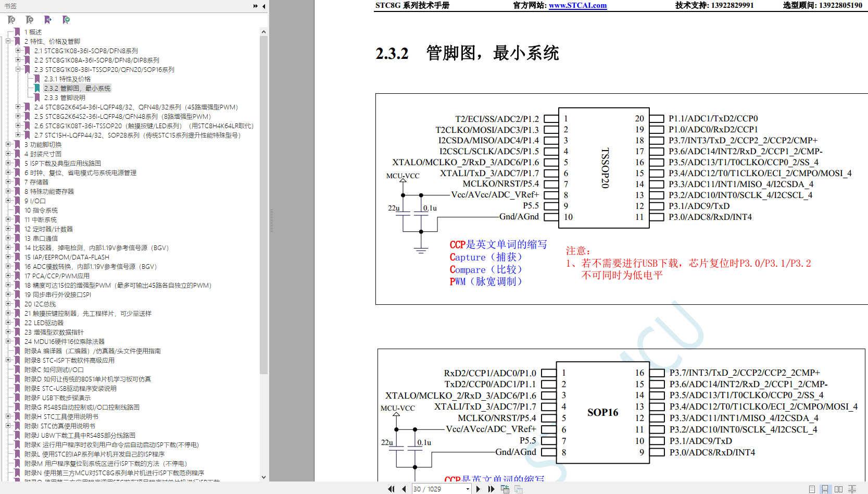Image resolution: width=868 pixels, height=494 pixels.
Task: Click the go to next view icon
Action: (x=519, y=489)
